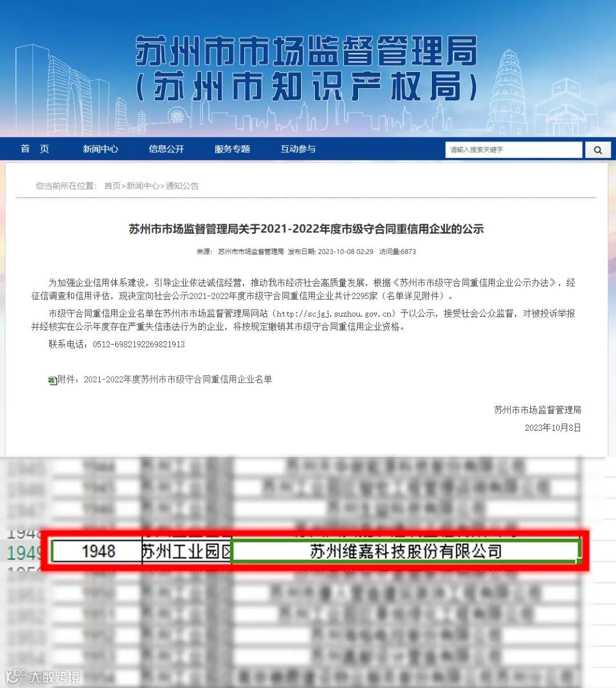The height and width of the screenshot is (688, 616).
Task: Open attachment 2021-2022年度苏州市市级守合同重信用企业名单
Action: pyautogui.click(x=178, y=379)
